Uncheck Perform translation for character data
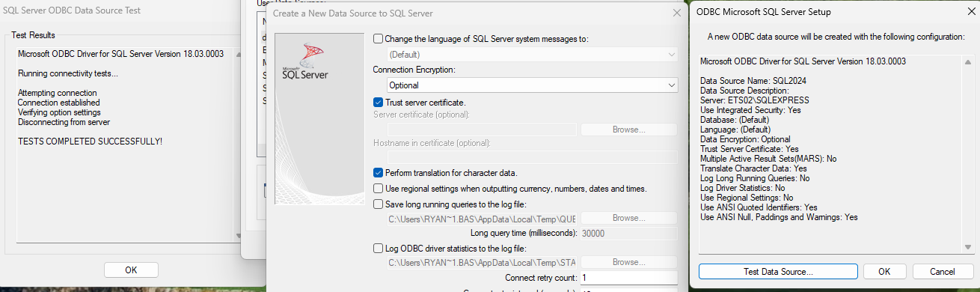 (x=378, y=173)
